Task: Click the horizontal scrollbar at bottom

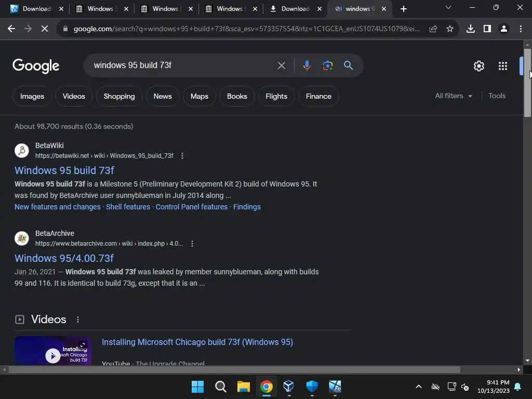Action: click(234, 370)
